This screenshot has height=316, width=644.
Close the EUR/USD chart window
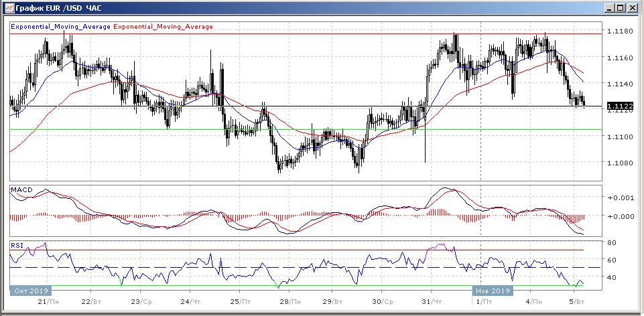pyautogui.click(x=631, y=8)
